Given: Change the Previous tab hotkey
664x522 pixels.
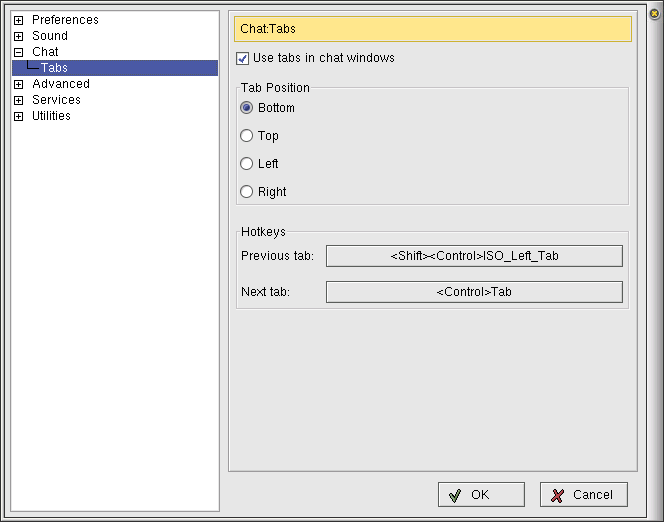Looking at the screenshot, I should click(x=474, y=256).
